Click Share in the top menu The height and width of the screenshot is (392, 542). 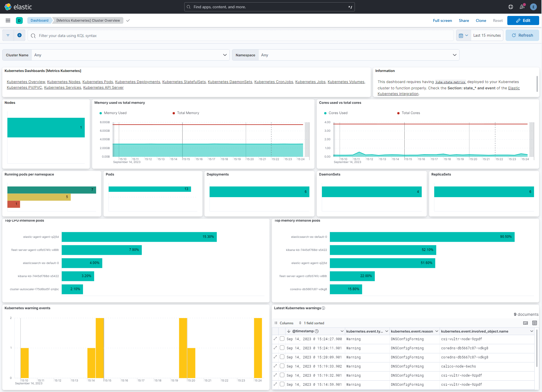464,20
